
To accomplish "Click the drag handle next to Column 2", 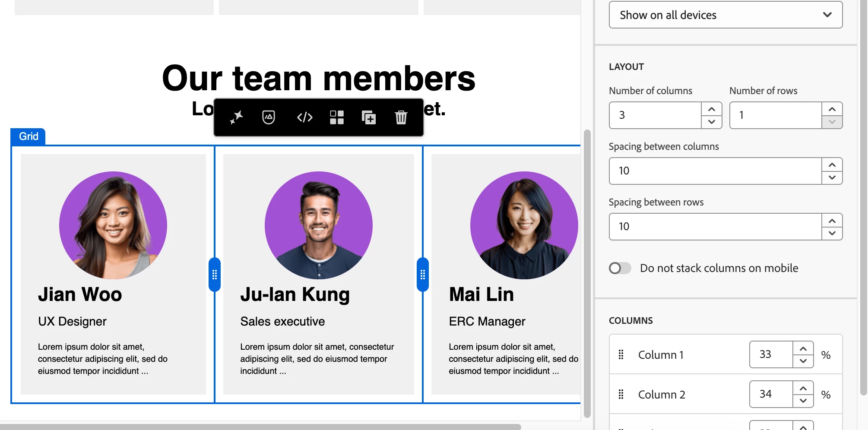I will click(x=621, y=394).
